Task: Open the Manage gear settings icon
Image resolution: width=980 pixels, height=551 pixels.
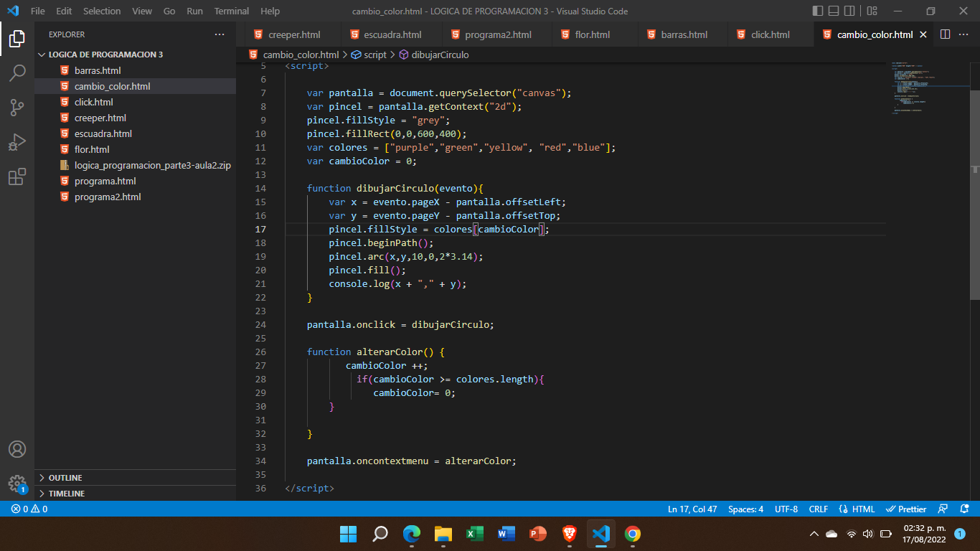Action: click(17, 484)
